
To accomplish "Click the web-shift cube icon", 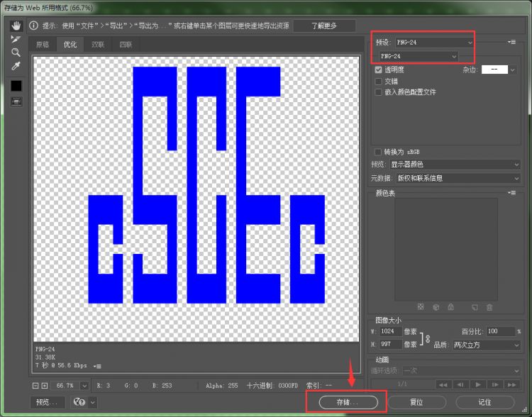I will pyautogui.click(x=436, y=307).
